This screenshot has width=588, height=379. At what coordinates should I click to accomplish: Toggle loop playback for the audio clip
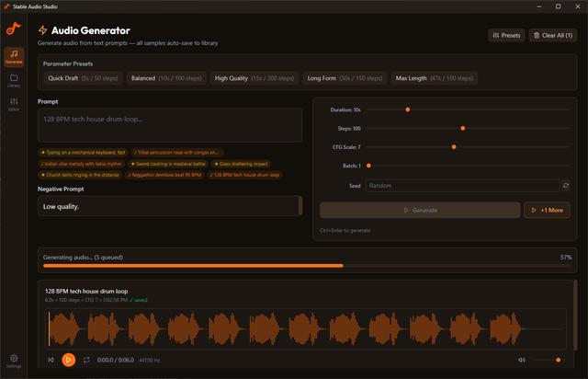(x=86, y=360)
